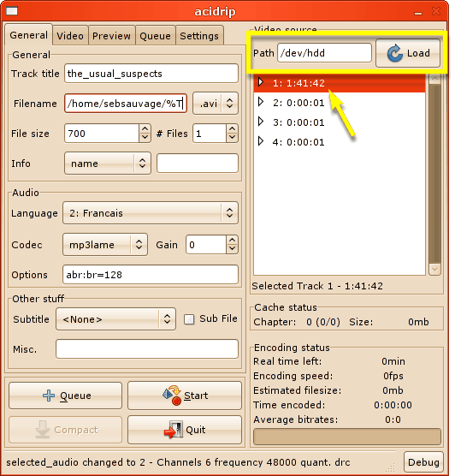
Task: Enable the Sub File checkbox
Action: point(189,319)
